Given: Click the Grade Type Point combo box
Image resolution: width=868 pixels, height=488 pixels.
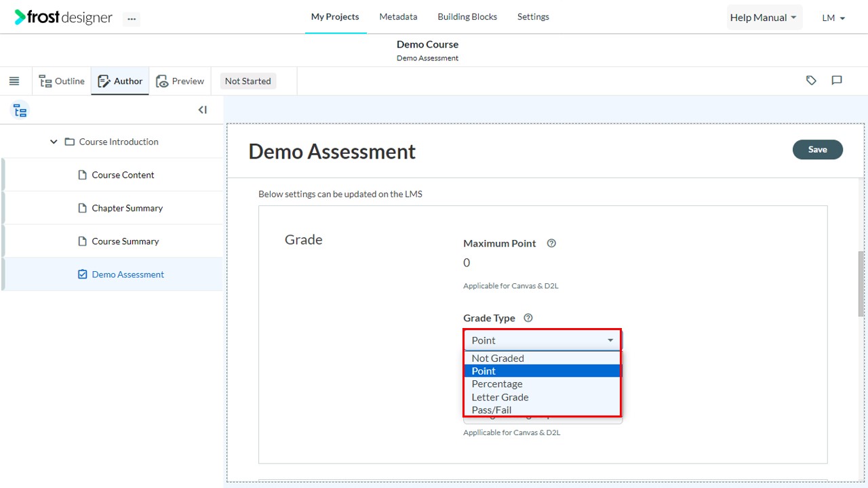Looking at the screenshot, I should tap(542, 340).
